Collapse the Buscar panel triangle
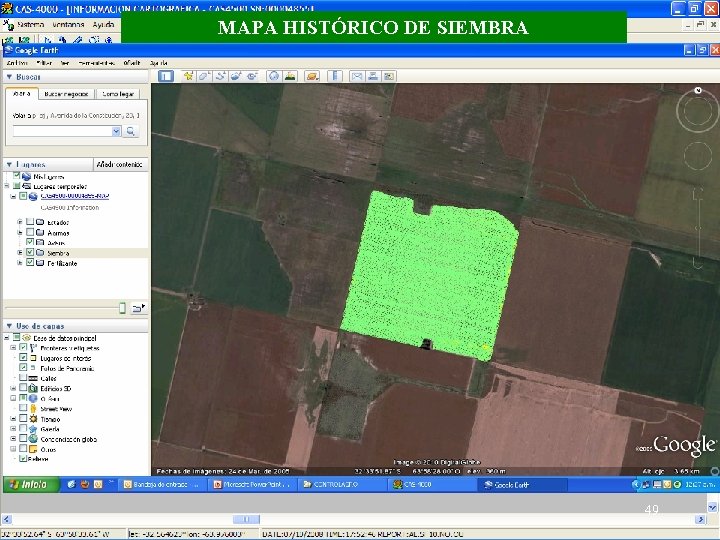Image resolution: width=720 pixels, height=540 pixels. 9,77
